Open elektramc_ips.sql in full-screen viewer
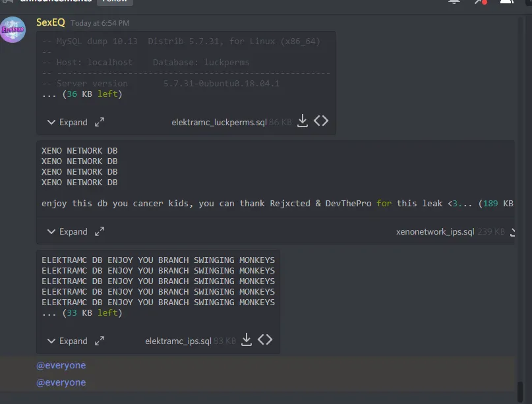This screenshot has height=404, width=532. click(x=100, y=341)
